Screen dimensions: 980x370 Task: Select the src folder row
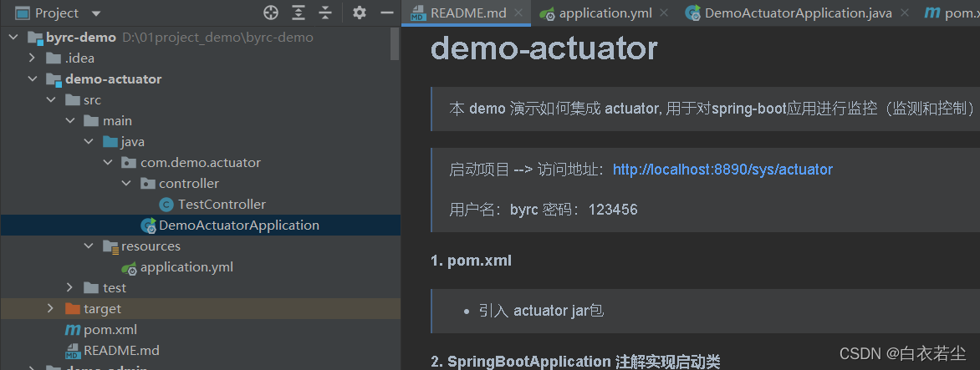(x=200, y=100)
